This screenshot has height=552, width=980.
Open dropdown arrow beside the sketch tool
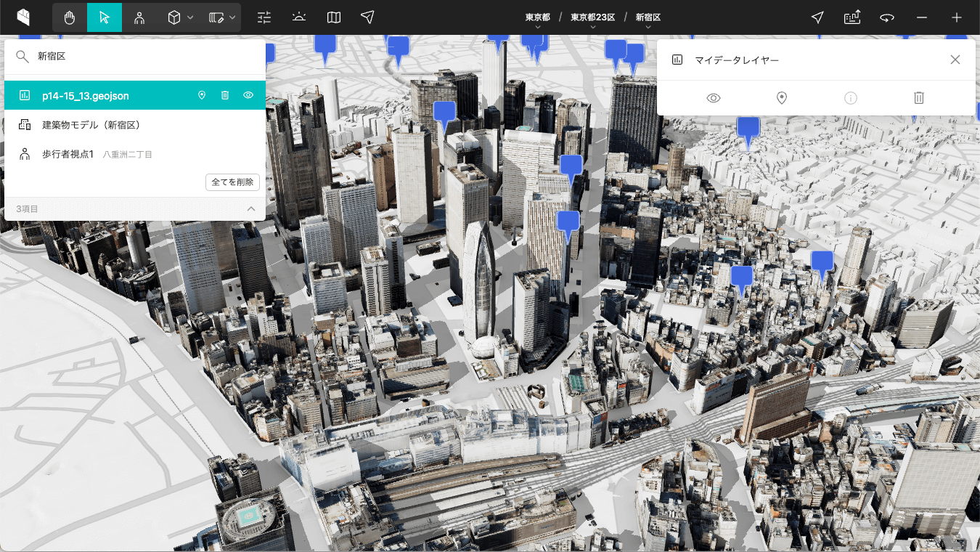tap(232, 17)
